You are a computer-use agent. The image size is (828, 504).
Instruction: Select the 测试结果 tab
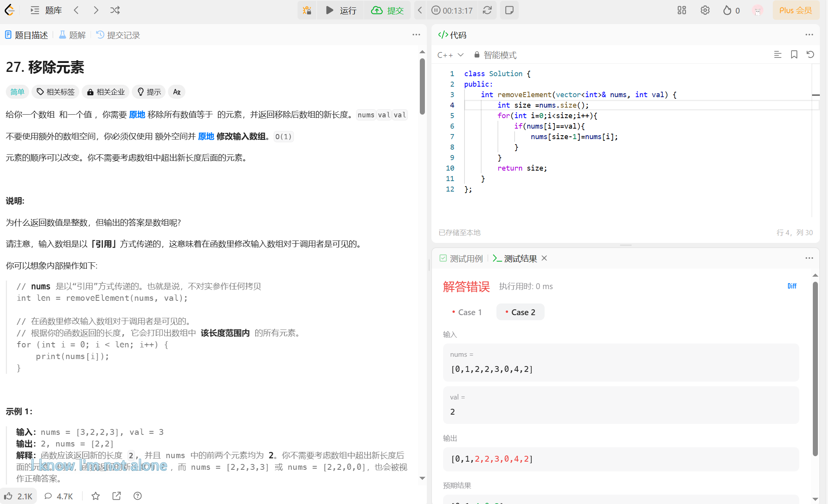515,258
